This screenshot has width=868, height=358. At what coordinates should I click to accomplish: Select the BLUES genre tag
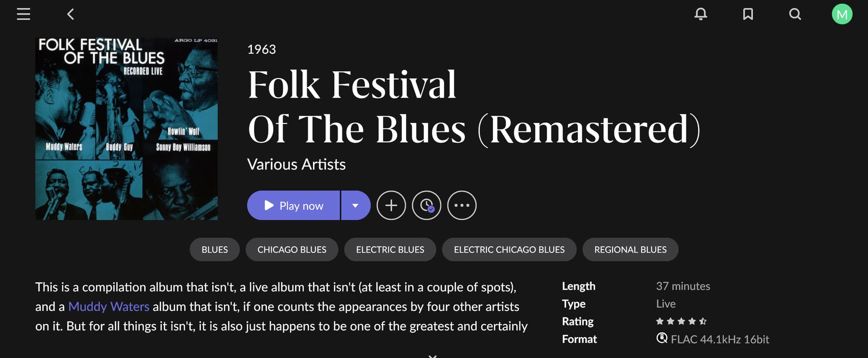point(215,250)
